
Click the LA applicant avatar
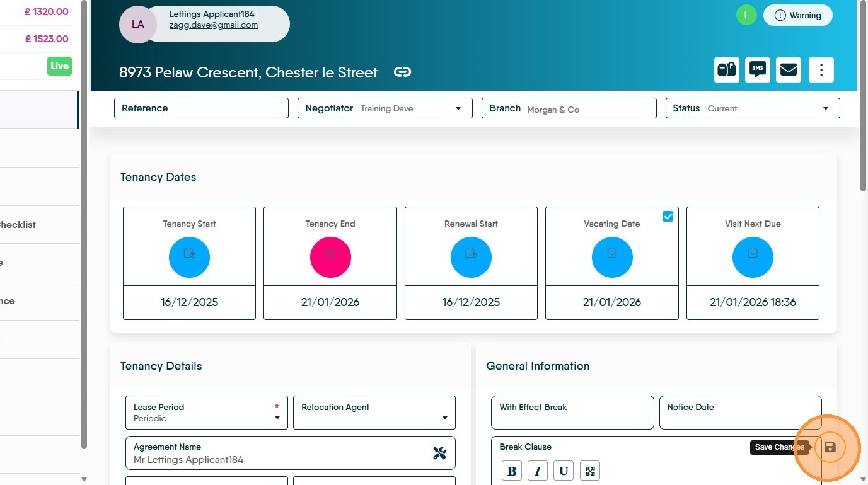point(137,25)
